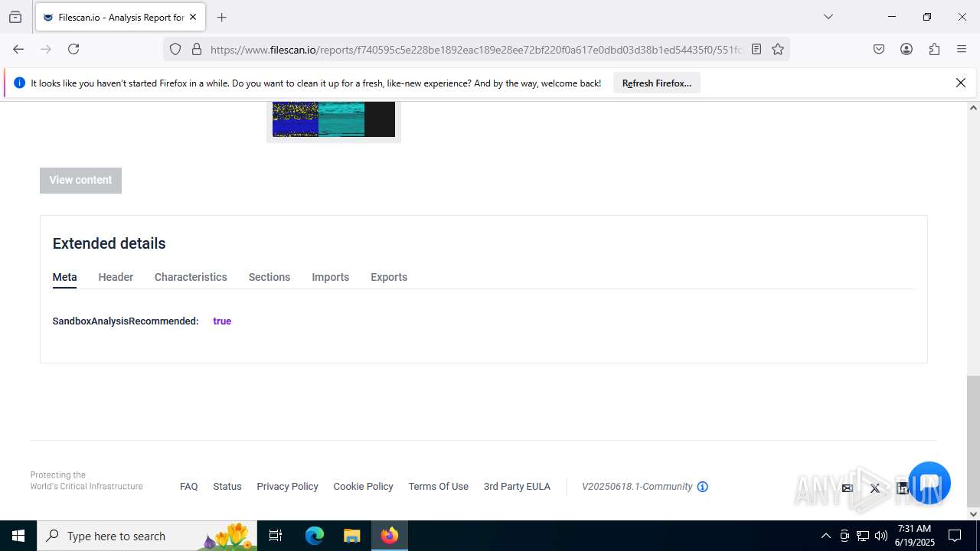Switch to the Header tab
This screenshot has width=980, height=551.
coord(116,277)
